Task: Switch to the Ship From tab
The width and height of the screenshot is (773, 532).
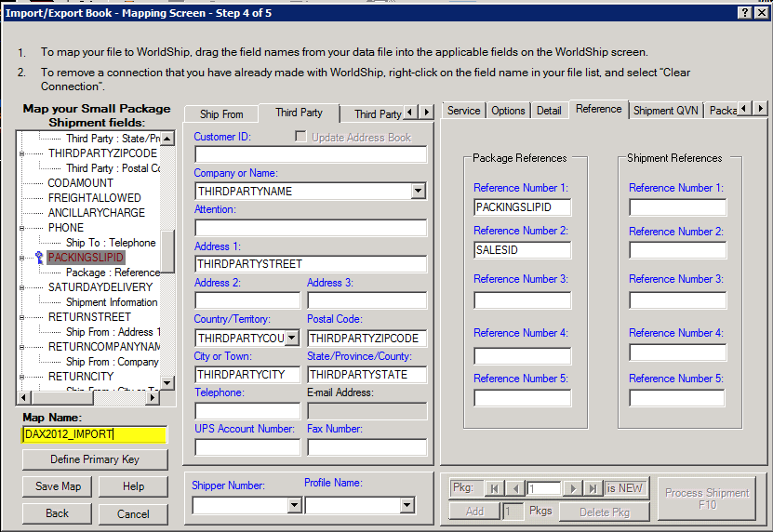Action: tap(221, 114)
